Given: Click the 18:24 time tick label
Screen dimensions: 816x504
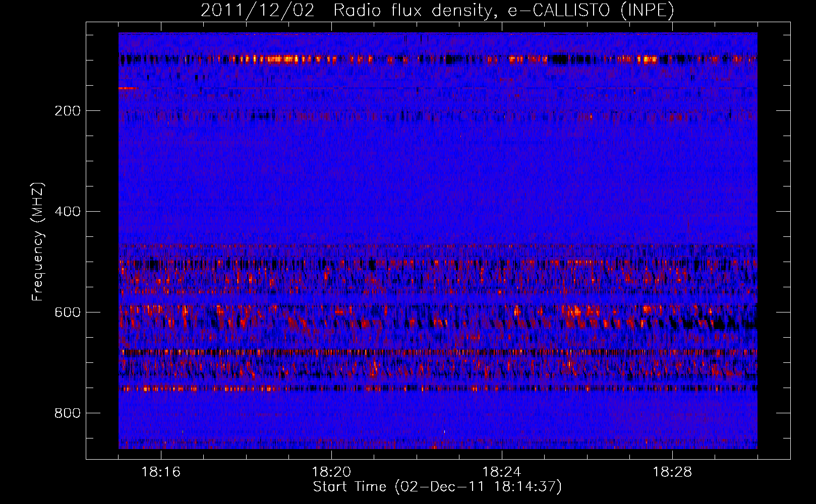Looking at the screenshot, I should click(x=502, y=472).
